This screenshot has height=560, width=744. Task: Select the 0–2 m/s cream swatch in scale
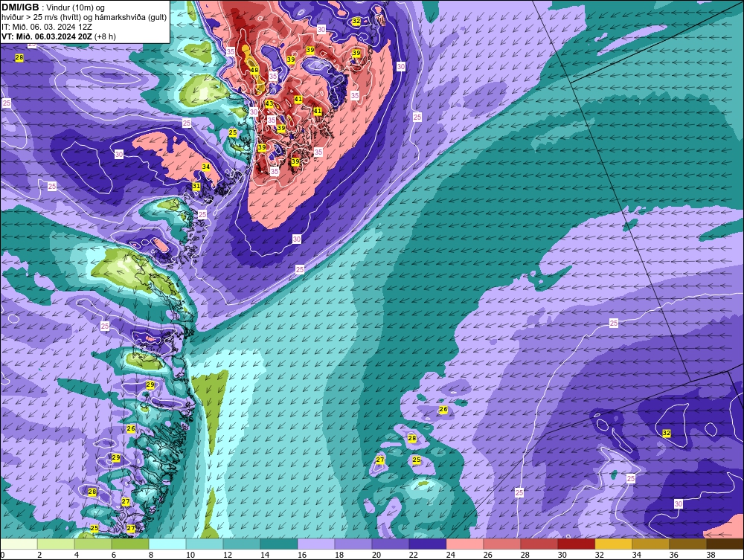19,544
